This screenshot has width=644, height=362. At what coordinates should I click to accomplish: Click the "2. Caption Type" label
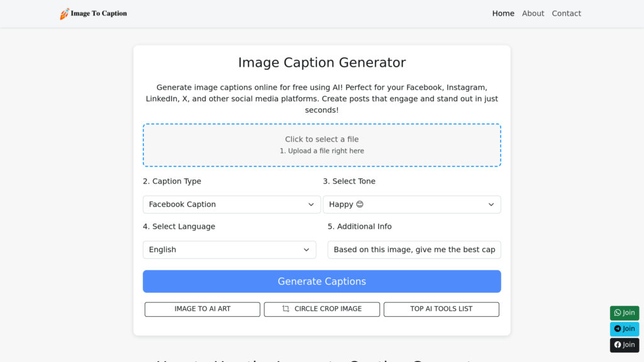click(172, 182)
